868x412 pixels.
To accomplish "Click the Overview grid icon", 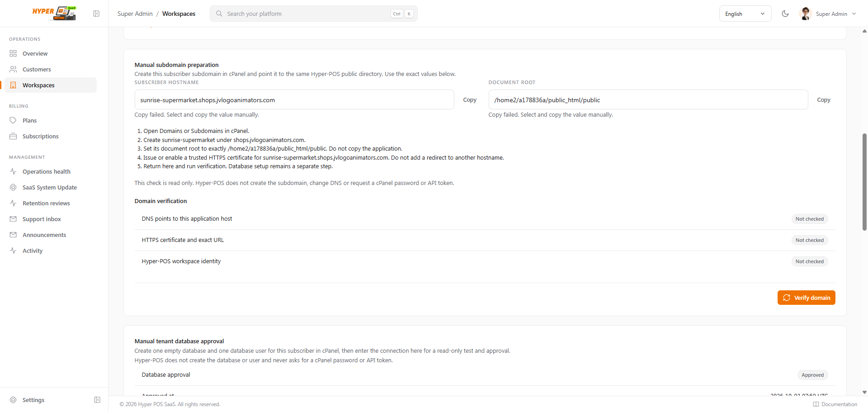I will [13, 53].
